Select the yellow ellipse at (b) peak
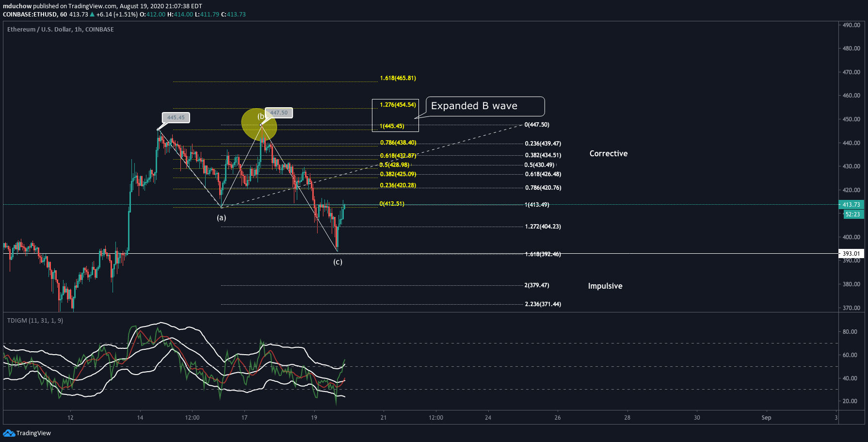The width and height of the screenshot is (868, 442). [259, 125]
